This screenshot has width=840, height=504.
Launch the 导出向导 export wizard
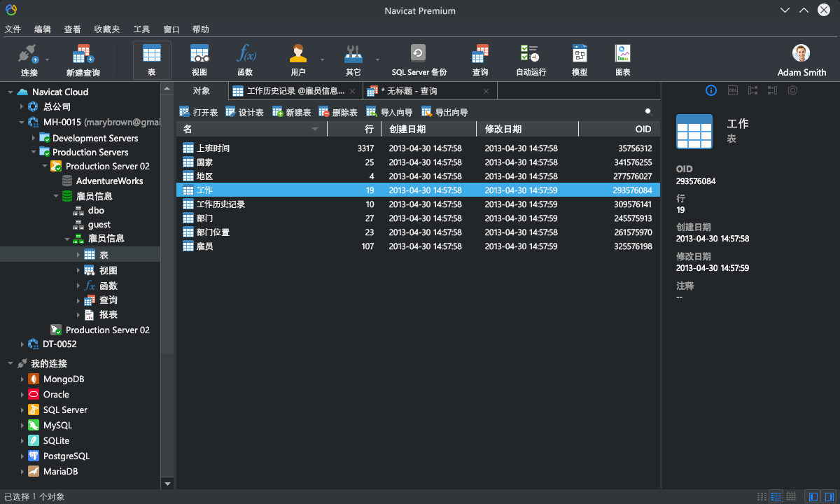point(444,112)
